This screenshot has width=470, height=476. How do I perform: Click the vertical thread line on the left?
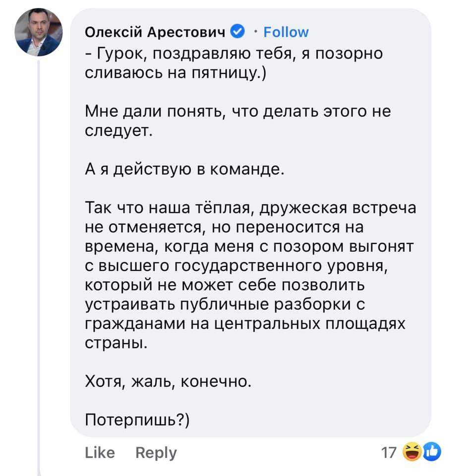coord(39,248)
